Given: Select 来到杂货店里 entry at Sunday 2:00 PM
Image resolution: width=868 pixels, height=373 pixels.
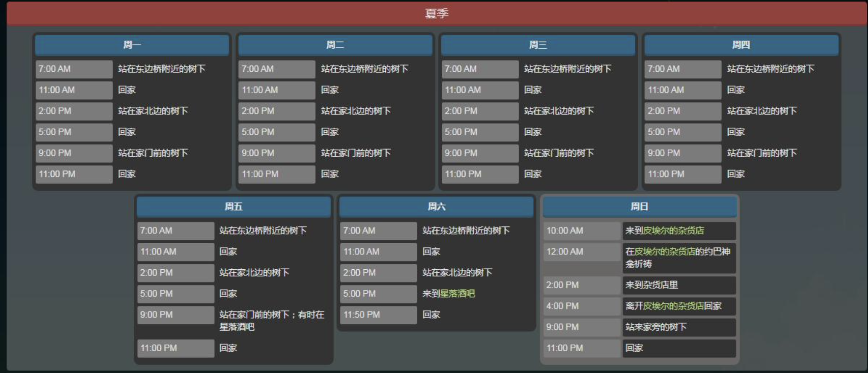Looking at the screenshot, I should (x=651, y=285).
